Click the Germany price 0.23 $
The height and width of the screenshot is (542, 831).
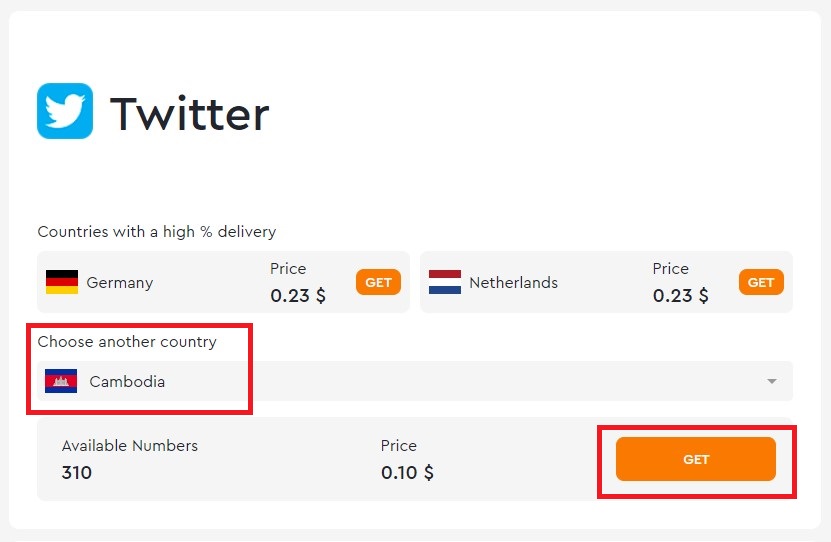point(298,295)
